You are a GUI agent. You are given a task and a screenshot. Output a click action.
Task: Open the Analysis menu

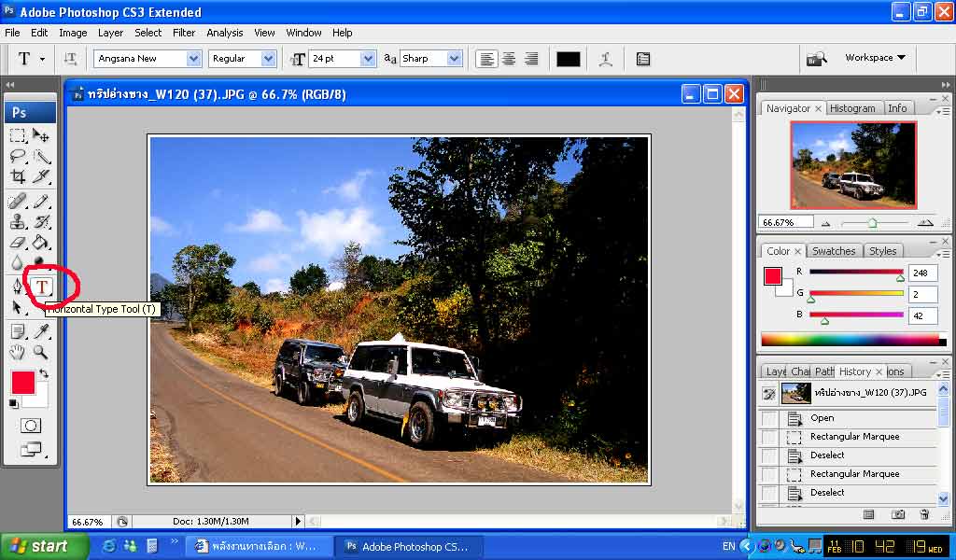(224, 33)
